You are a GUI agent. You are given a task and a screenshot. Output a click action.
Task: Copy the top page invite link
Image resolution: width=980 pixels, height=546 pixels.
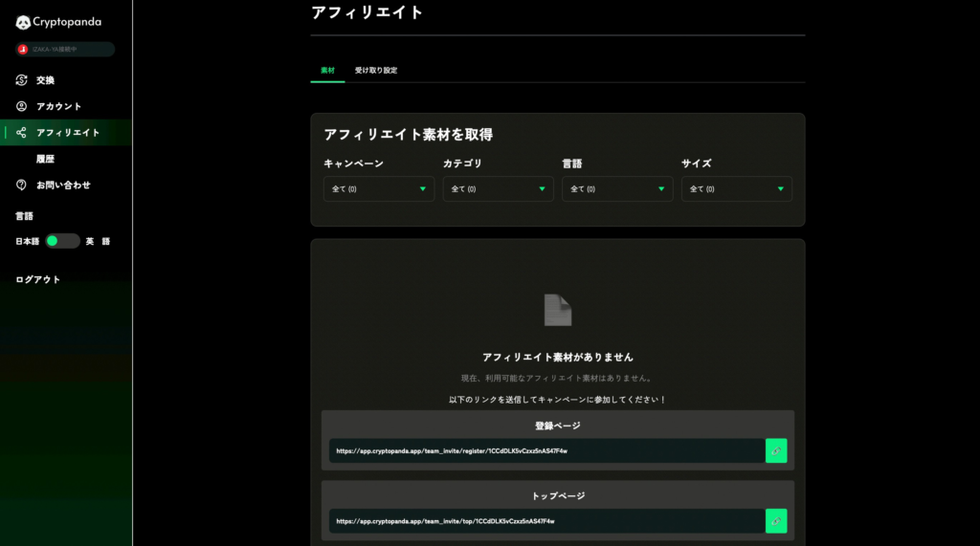[x=776, y=521]
